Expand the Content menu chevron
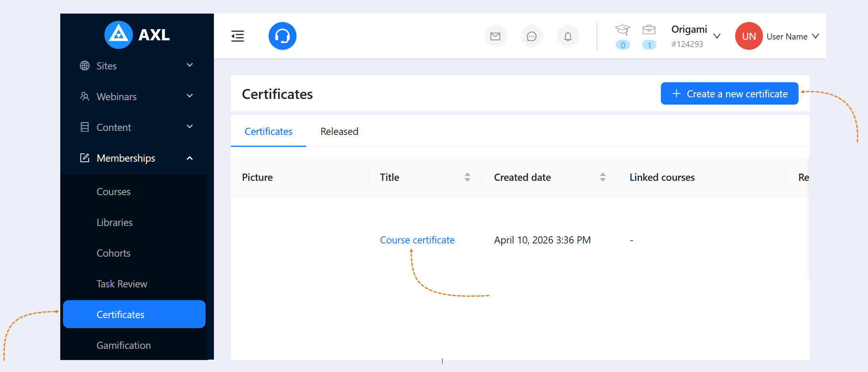Image resolution: width=868 pixels, height=372 pixels. [190, 127]
